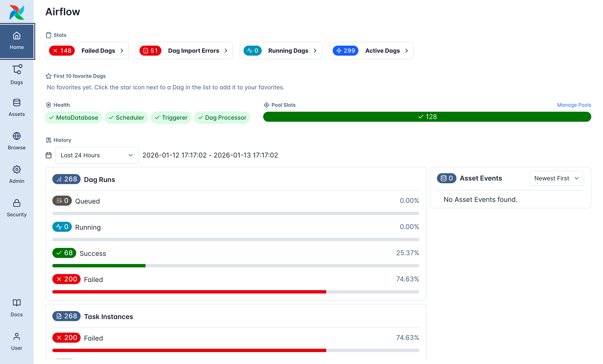Click the Queued 0.00% value
This screenshot has height=364, width=603.
tap(409, 201)
